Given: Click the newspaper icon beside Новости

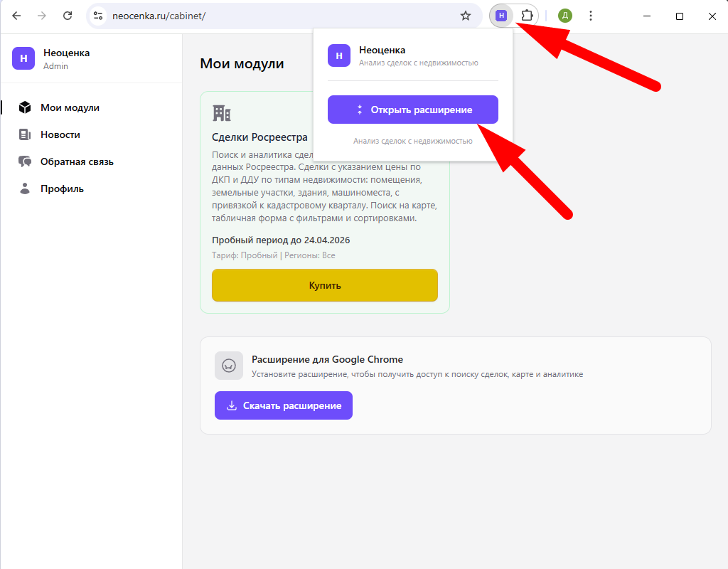Looking at the screenshot, I should click(x=25, y=134).
